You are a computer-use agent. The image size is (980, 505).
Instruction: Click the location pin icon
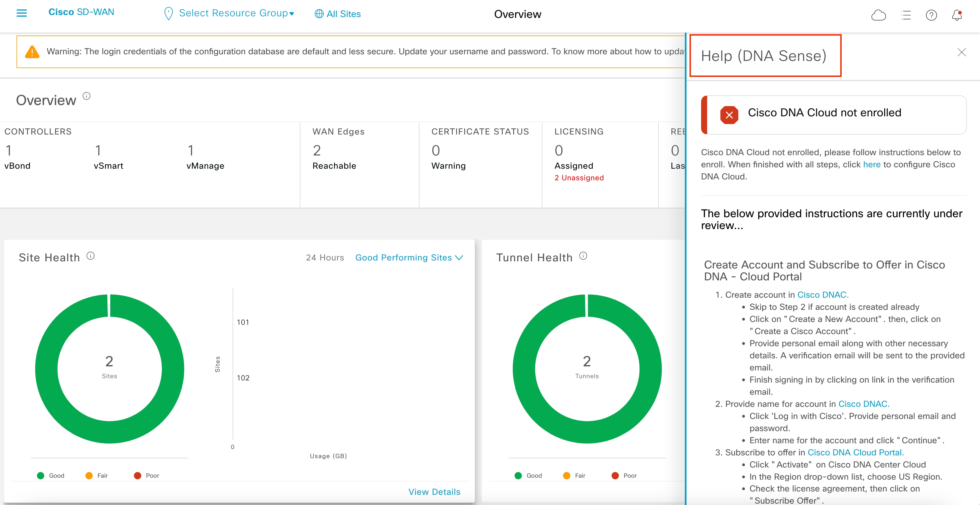pyautogui.click(x=168, y=14)
